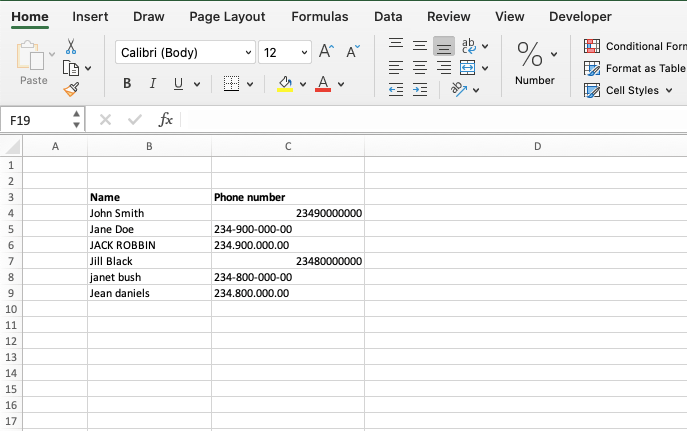The width and height of the screenshot is (687, 431).
Task: Click the Cut scissors icon
Action: click(x=71, y=46)
